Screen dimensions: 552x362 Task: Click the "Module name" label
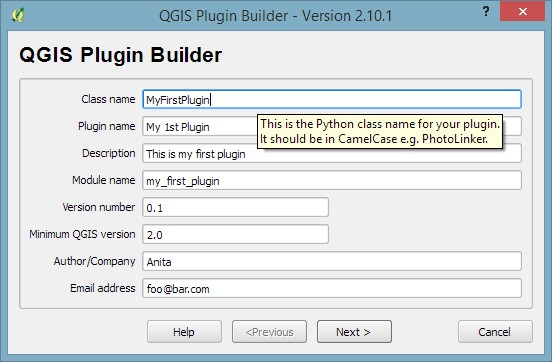tap(104, 180)
